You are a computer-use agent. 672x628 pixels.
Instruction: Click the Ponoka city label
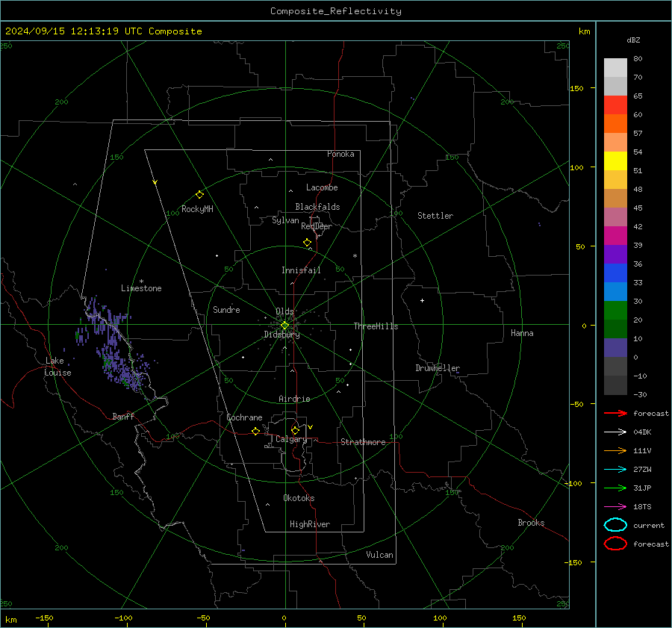click(340, 154)
